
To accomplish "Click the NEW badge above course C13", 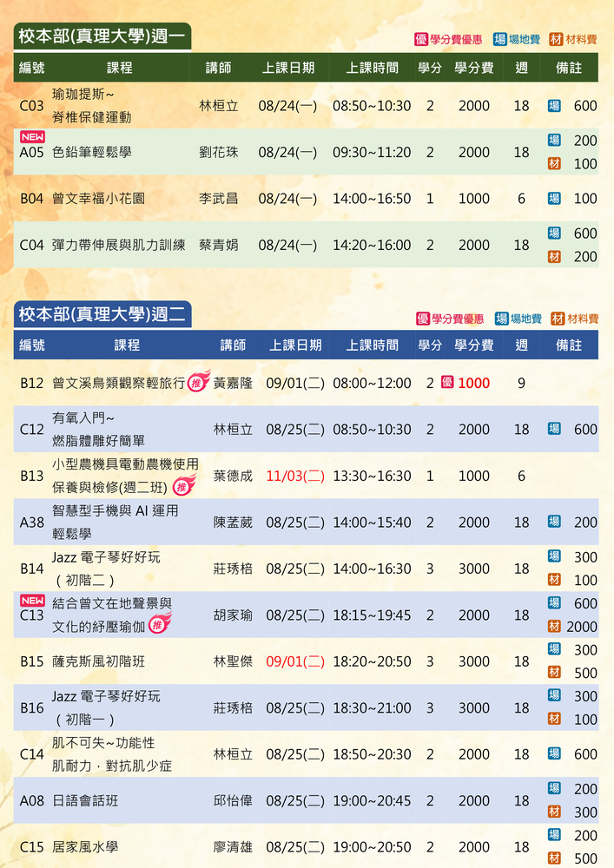I will [x=33, y=600].
